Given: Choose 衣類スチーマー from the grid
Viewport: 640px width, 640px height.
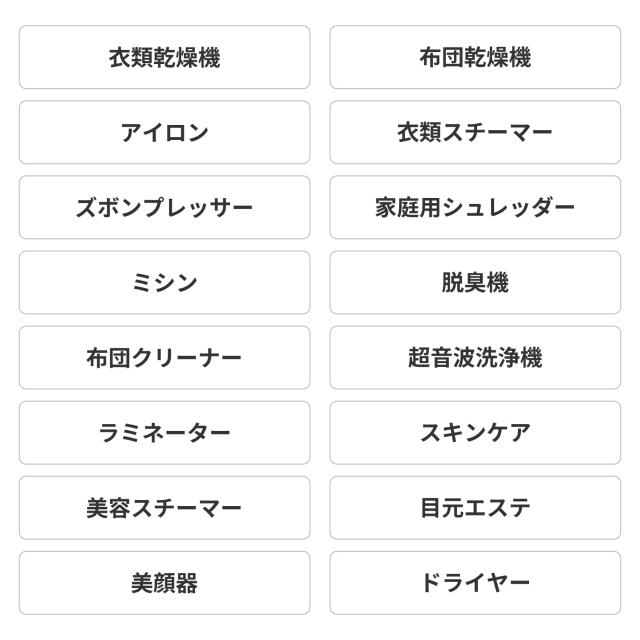Looking at the screenshot, I should click(475, 133).
